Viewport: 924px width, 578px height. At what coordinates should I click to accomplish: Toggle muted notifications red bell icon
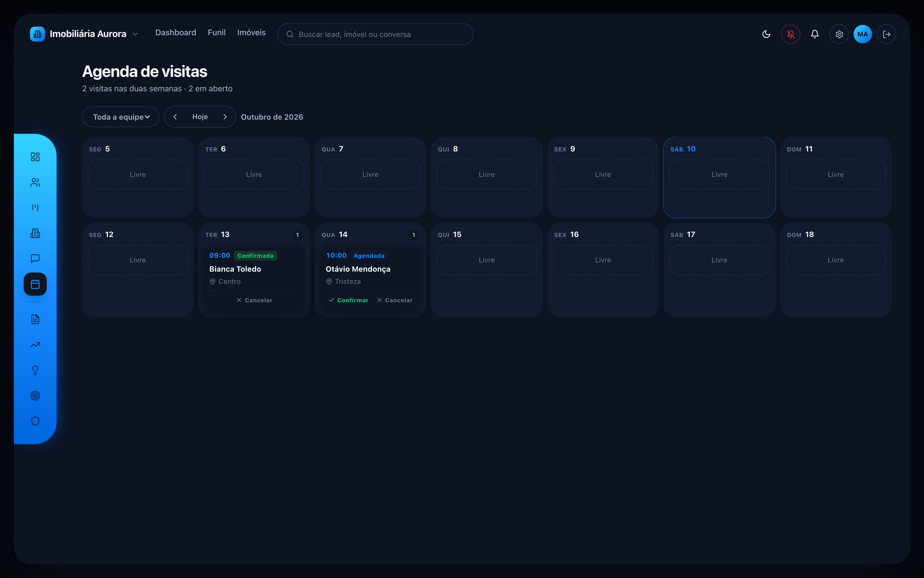pos(790,34)
